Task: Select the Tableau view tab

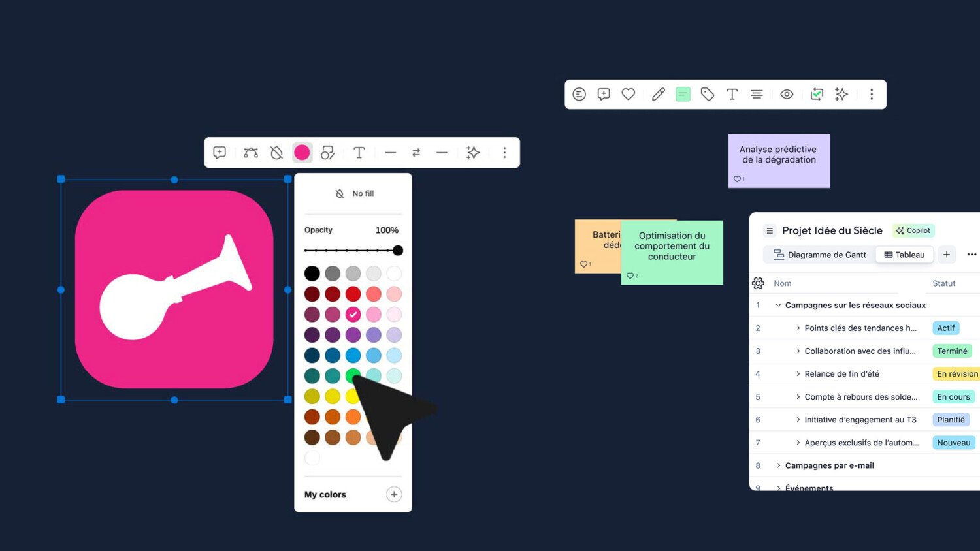Action: 905,255
